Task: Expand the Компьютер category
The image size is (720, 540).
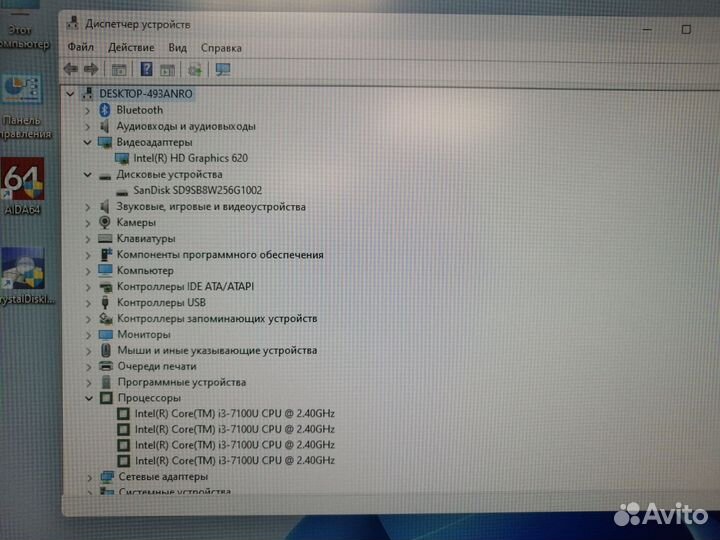Action: (x=88, y=271)
